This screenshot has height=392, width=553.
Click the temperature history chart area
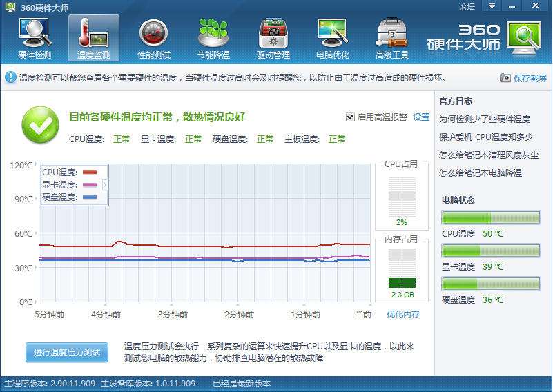(x=204, y=233)
